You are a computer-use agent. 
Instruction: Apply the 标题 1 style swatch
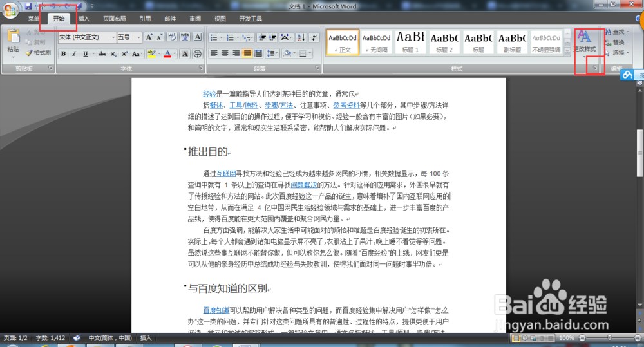coord(410,42)
